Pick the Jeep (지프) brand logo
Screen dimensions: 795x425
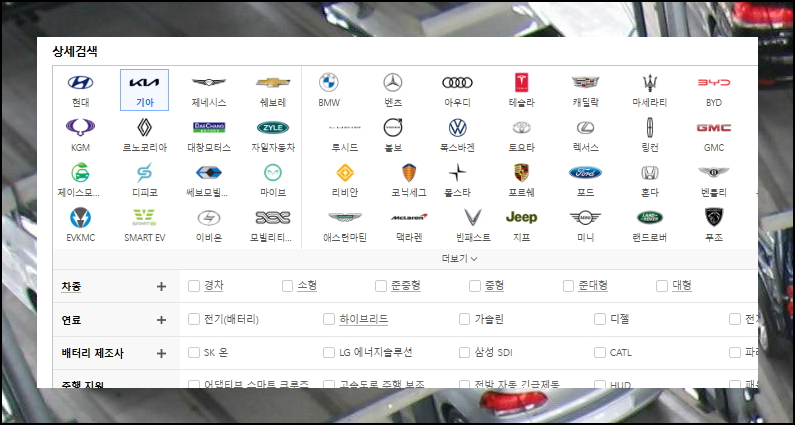pyautogui.click(x=521, y=218)
